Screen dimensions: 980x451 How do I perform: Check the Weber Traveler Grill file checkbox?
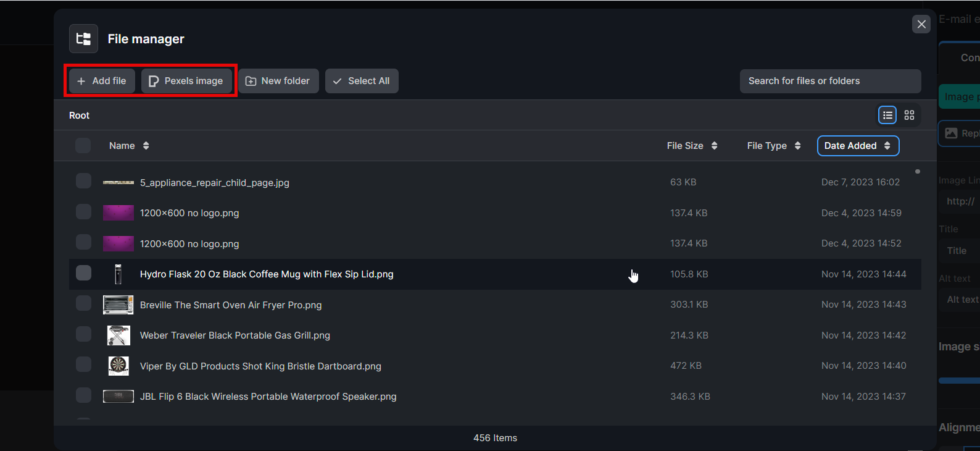83,334
